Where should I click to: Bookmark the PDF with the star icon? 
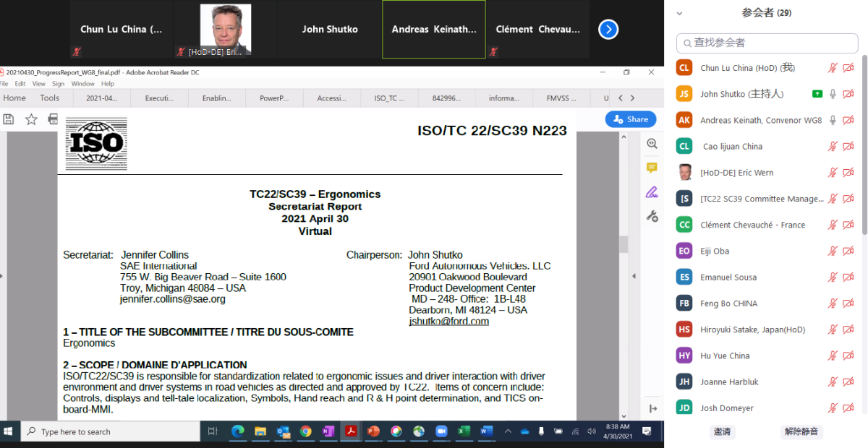31,119
